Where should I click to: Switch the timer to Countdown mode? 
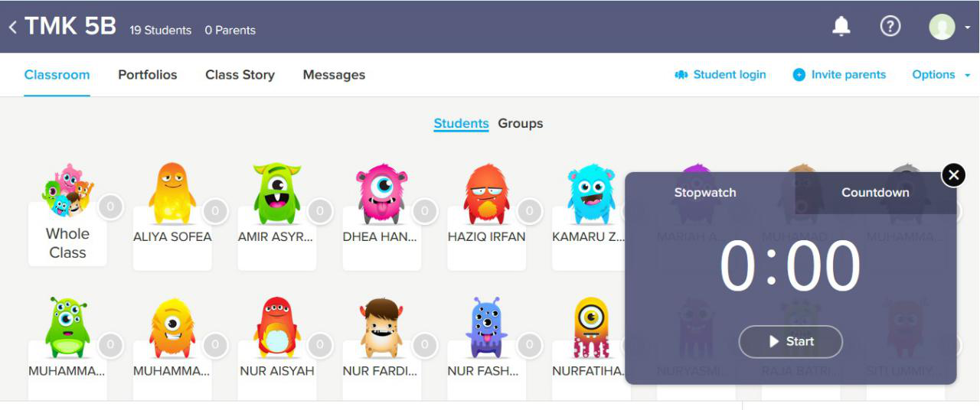click(875, 193)
